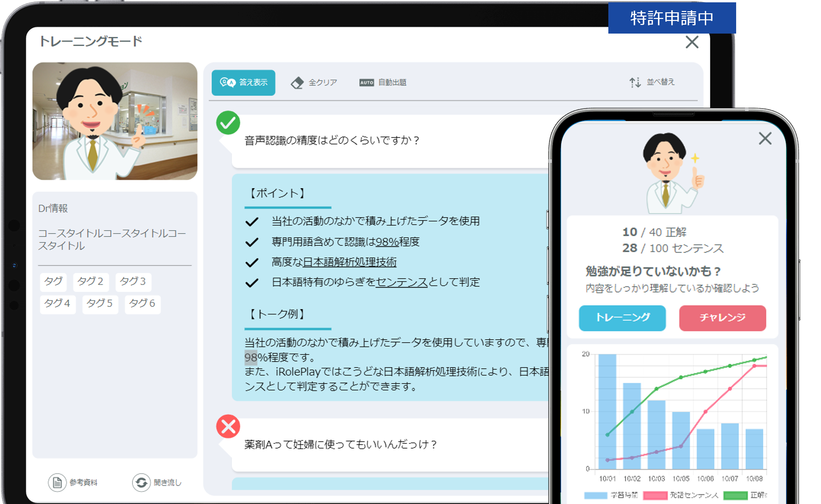Click the 聞き流し refresh icon

tap(141, 482)
